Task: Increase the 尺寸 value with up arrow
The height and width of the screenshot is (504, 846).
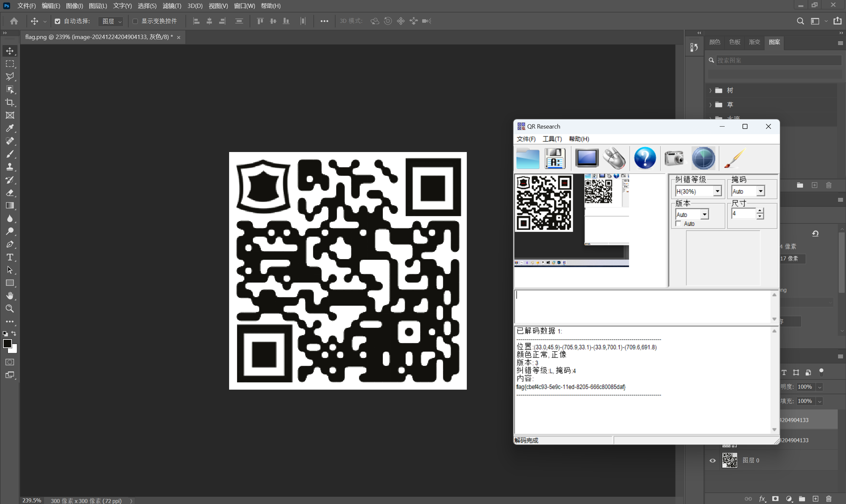Action: (760, 211)
